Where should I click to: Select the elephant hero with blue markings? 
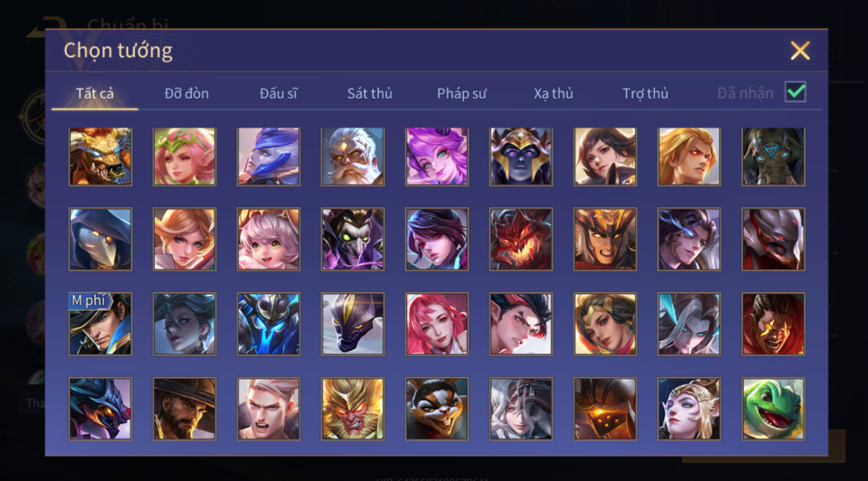773,156
